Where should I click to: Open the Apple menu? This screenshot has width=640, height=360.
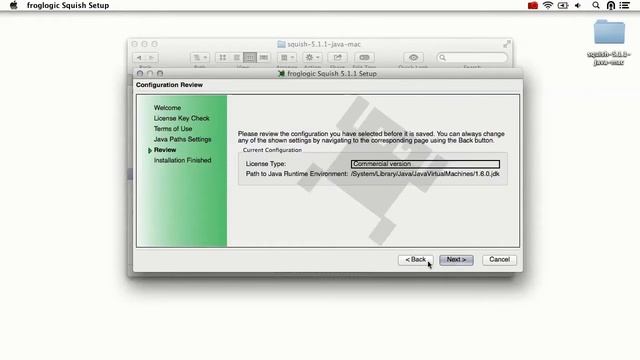(13, 5)
